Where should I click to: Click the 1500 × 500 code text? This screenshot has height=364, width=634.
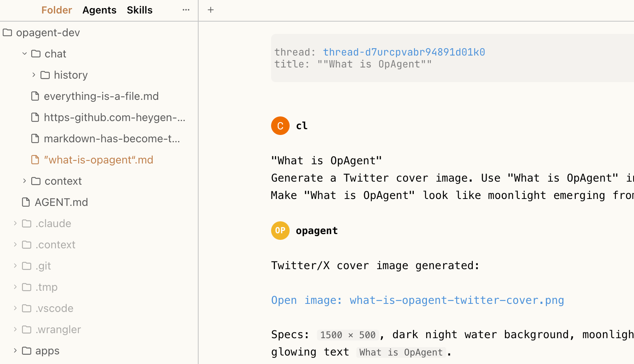348,335
